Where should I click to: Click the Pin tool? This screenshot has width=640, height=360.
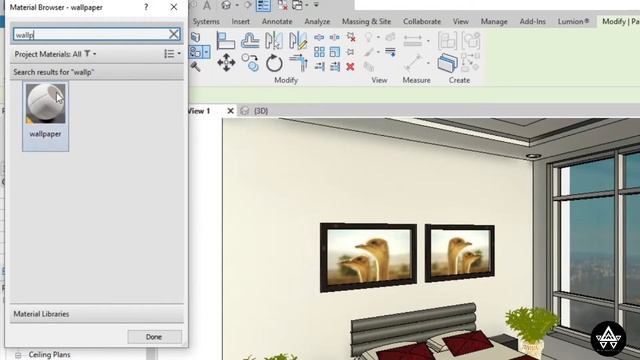click(350, 52)
